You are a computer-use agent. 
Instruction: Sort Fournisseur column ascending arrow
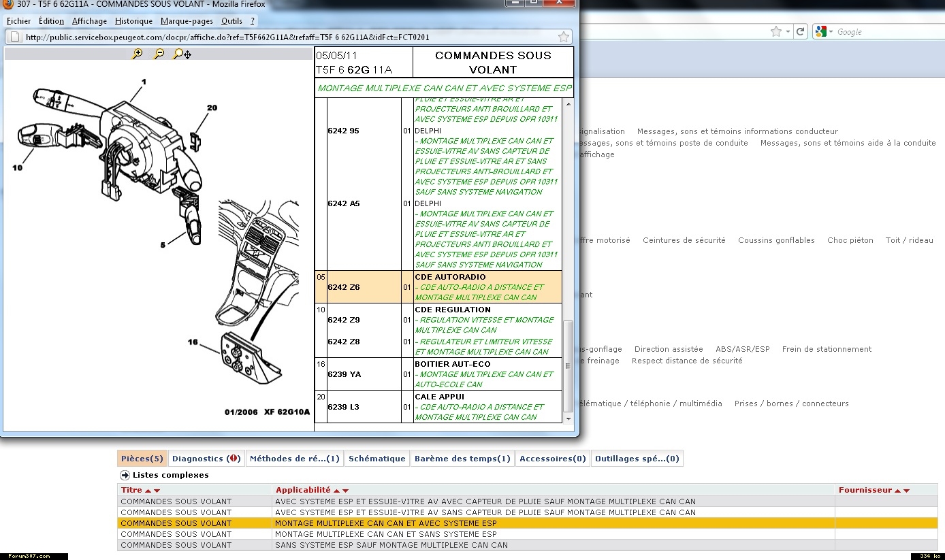click(897, 491)
